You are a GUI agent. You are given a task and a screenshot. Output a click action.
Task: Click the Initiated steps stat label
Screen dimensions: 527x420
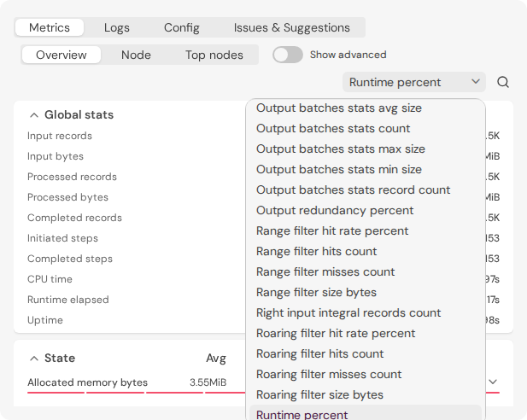tap(62, 238)
